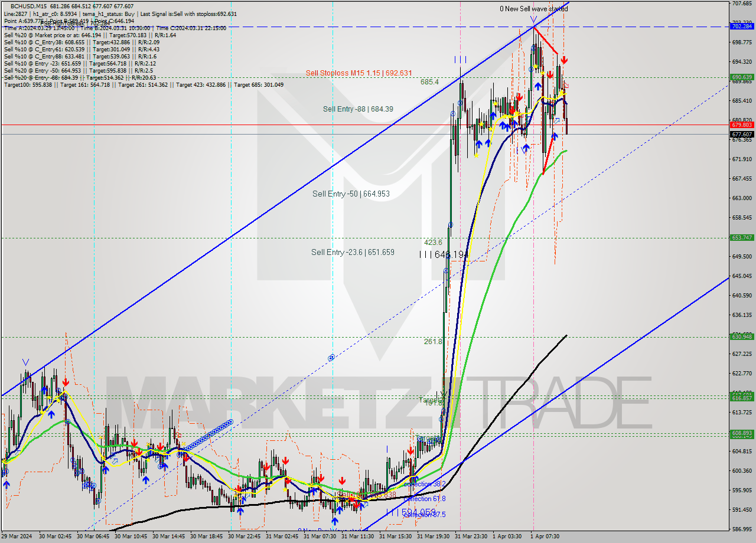Click the 600.360 price axis value

coord(742,470)
